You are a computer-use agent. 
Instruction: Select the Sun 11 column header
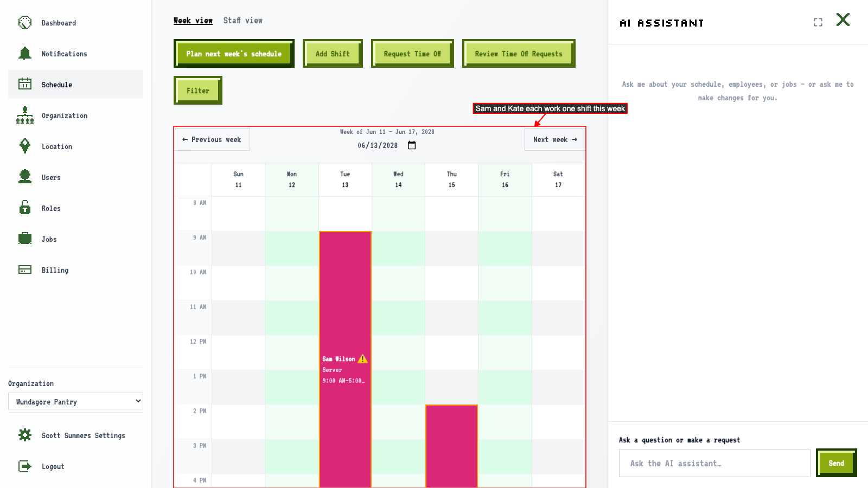[x=238, y=179]
